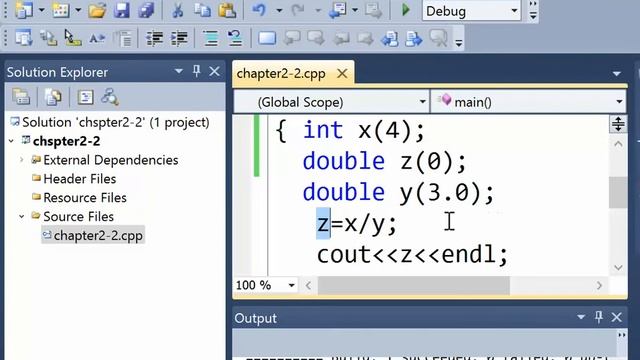
Task: Comment out the selected lines icon
Action: tap(211, 39)
